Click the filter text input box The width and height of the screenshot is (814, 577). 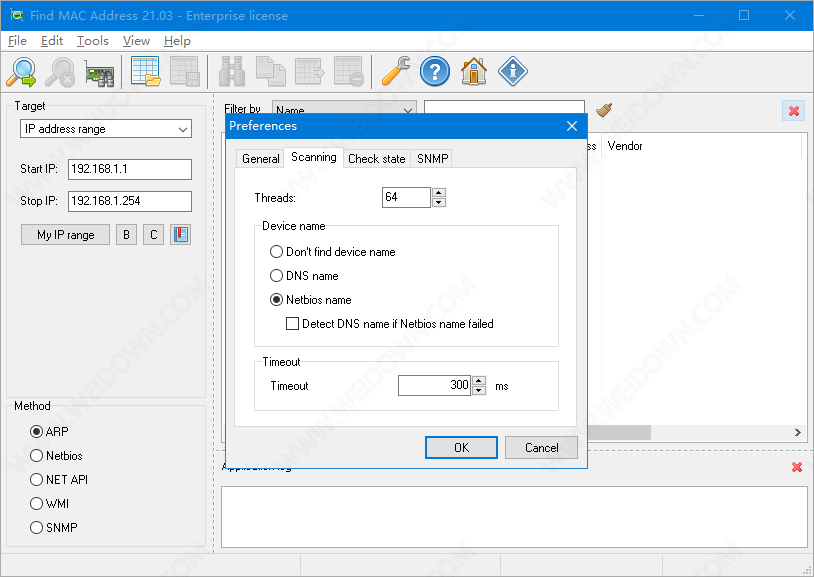tap(504, 107)
